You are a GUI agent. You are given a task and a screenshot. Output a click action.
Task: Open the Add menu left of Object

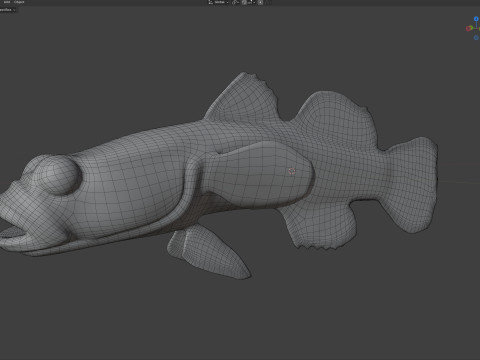click(7, 2)
